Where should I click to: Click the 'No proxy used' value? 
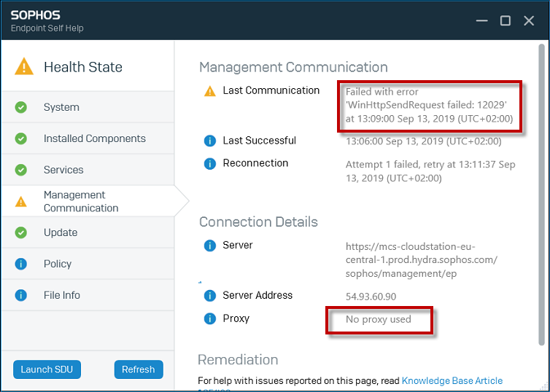(x=378, y=319)
